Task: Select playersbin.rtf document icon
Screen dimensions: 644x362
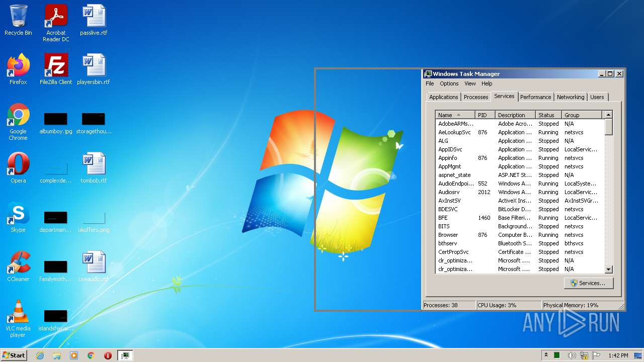Action: tap(94, 69)
